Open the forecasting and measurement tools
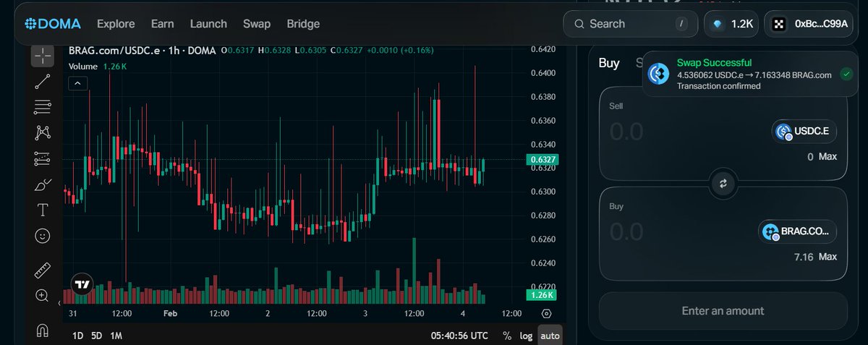The height and width of the screenshot is (345, 868). coord(43,158)
